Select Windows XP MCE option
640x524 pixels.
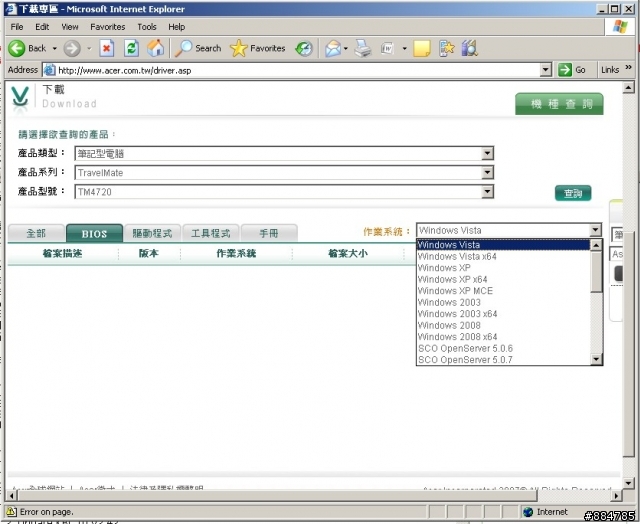point(504,291)
